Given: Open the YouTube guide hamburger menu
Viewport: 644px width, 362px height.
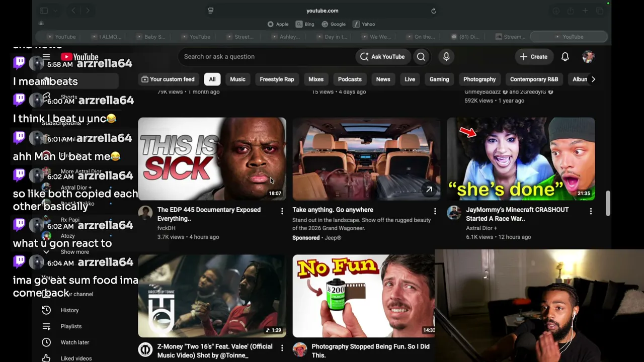Looking at the screenshot, I should (46, 57).
